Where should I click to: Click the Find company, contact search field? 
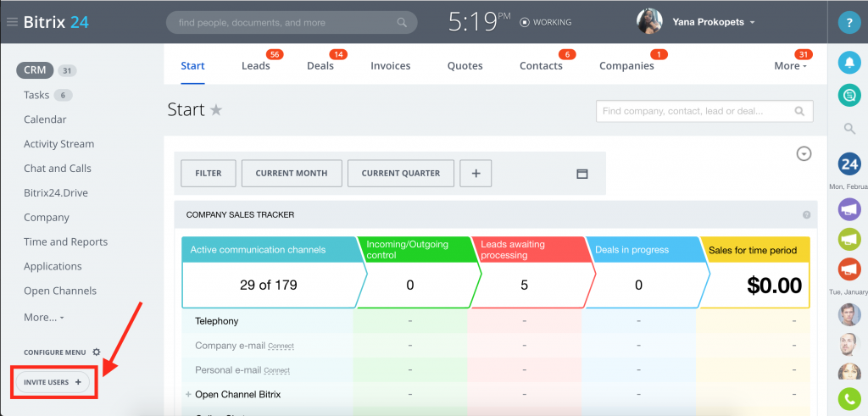click(x=704, y=111)
